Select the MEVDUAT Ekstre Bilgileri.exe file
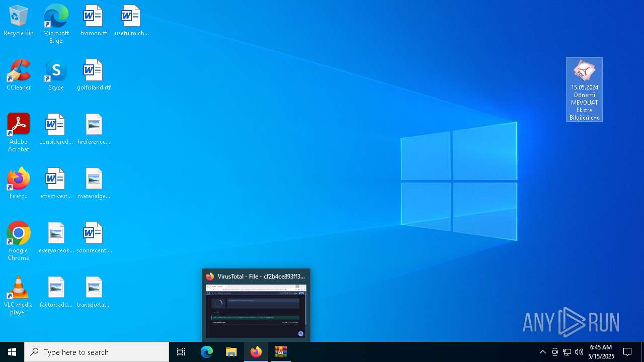644x362 pixels. 584,89
